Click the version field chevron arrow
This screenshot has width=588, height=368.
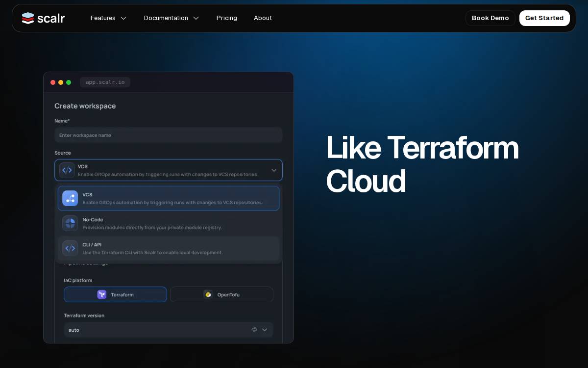265,330
